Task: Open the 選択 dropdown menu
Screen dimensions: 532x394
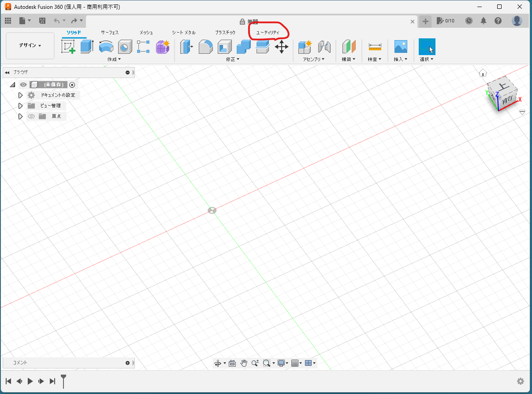Action: point(427,59)
